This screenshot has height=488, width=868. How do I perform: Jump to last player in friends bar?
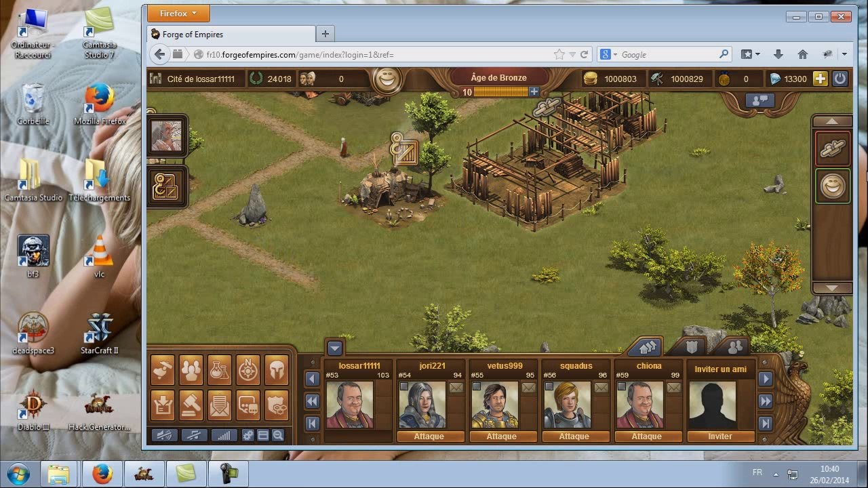(766, 424)
